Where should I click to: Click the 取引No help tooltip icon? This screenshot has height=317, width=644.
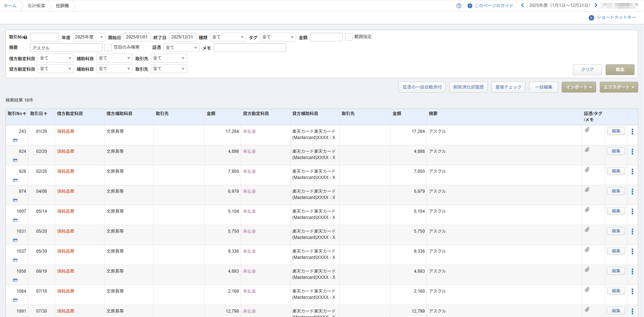click(25, 37)
